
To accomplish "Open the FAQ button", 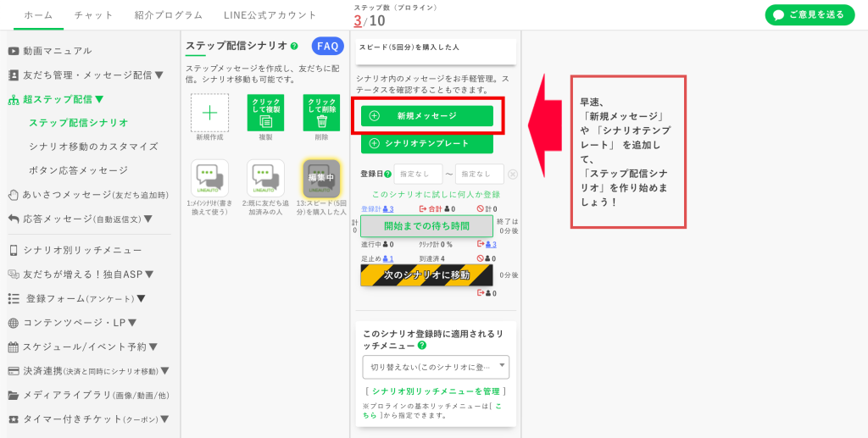I will pyautogui.click(x=328, y=46).
